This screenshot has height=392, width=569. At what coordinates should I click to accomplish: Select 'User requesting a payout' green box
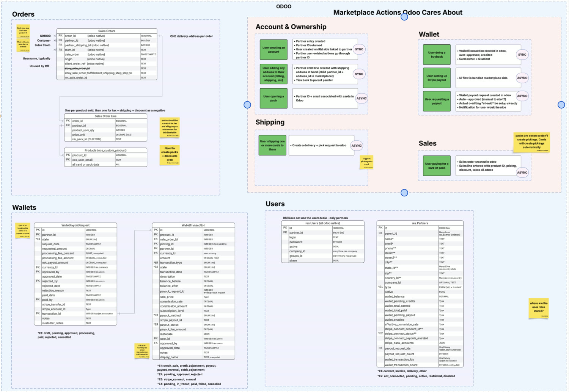[x=437, y=101]
